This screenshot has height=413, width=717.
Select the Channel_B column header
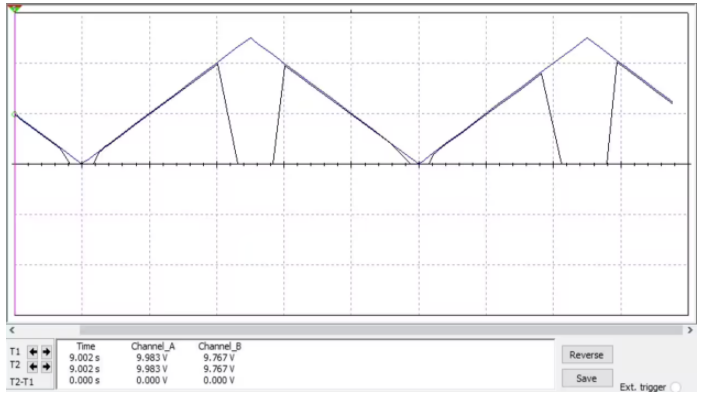tap(219, 346)
